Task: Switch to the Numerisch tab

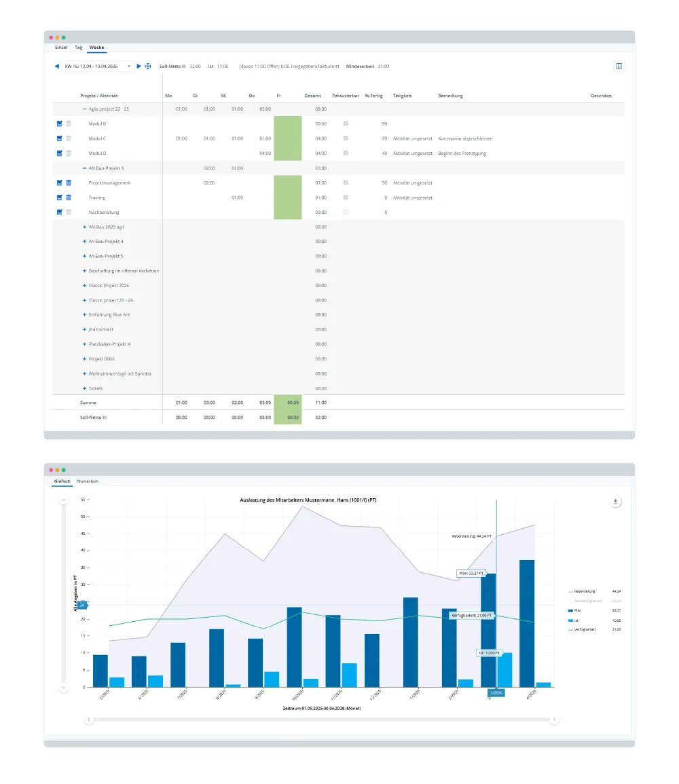Action: (88, 481)
